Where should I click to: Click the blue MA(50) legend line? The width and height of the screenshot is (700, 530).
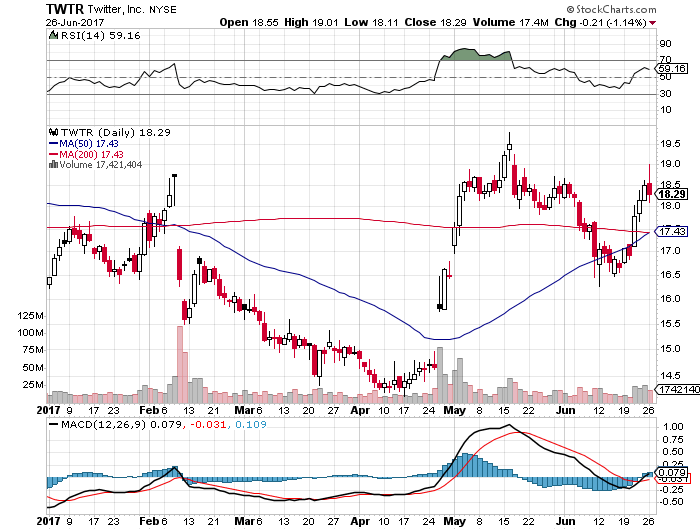tap(52, 142)
